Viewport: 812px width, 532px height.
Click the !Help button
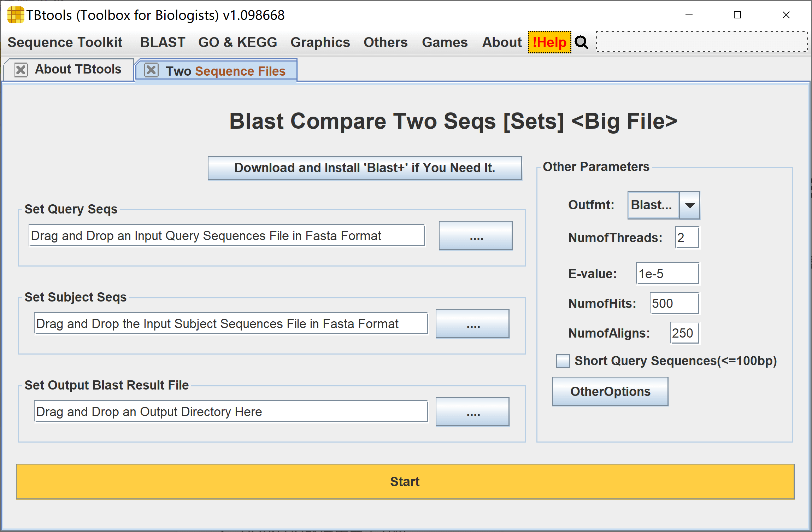tap(549, 42)
